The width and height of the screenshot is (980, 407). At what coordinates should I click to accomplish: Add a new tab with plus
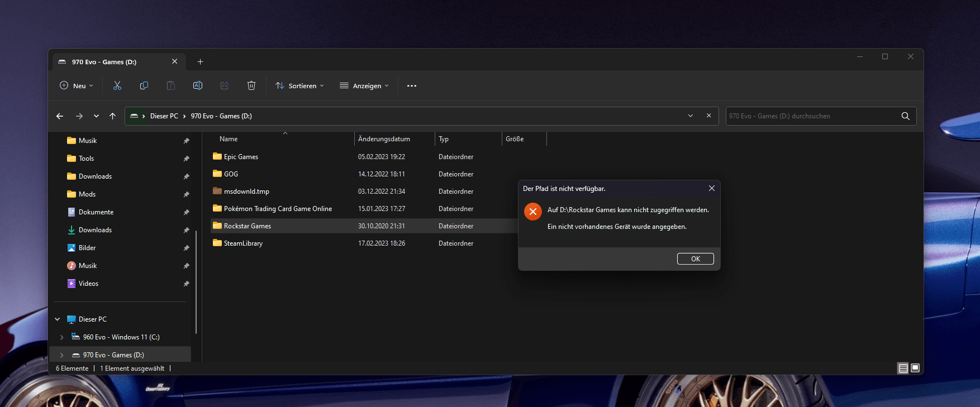(200, 62)
